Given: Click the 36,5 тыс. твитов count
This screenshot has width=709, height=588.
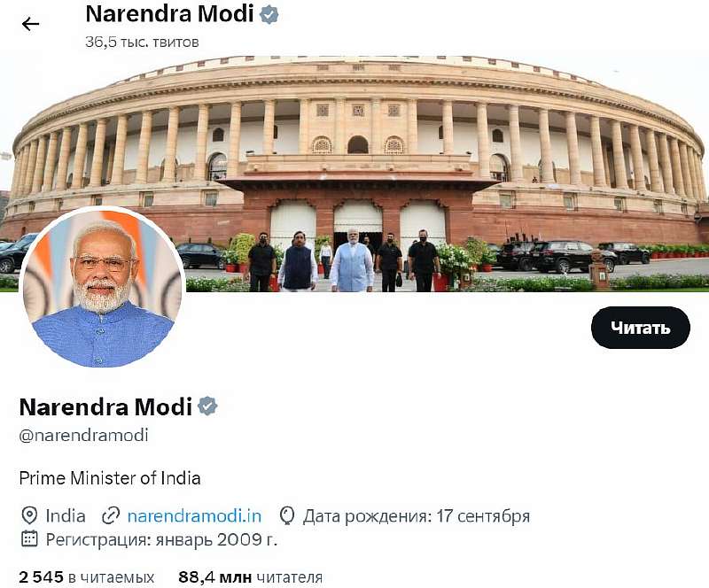Looking at the screenshot, I should coord(142,42).
